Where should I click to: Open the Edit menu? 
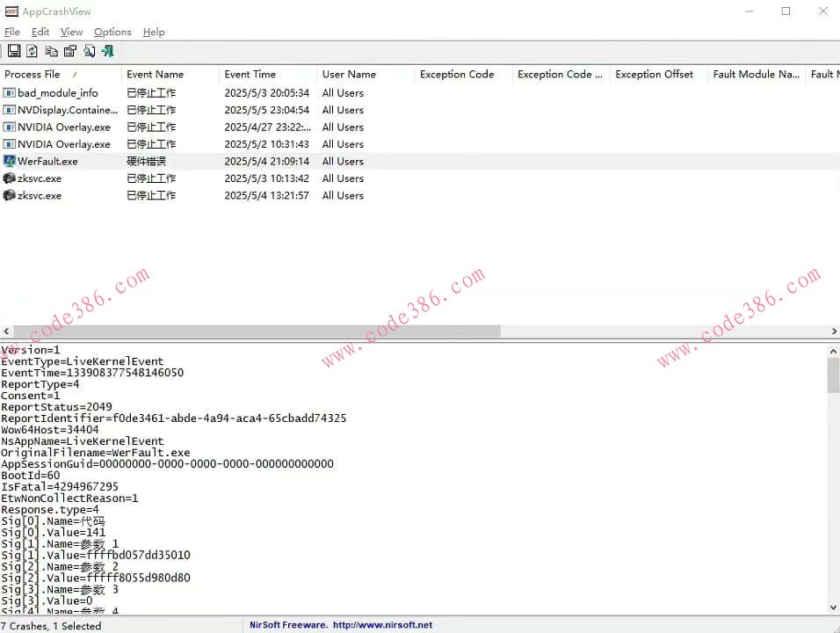tap(40, 33)
